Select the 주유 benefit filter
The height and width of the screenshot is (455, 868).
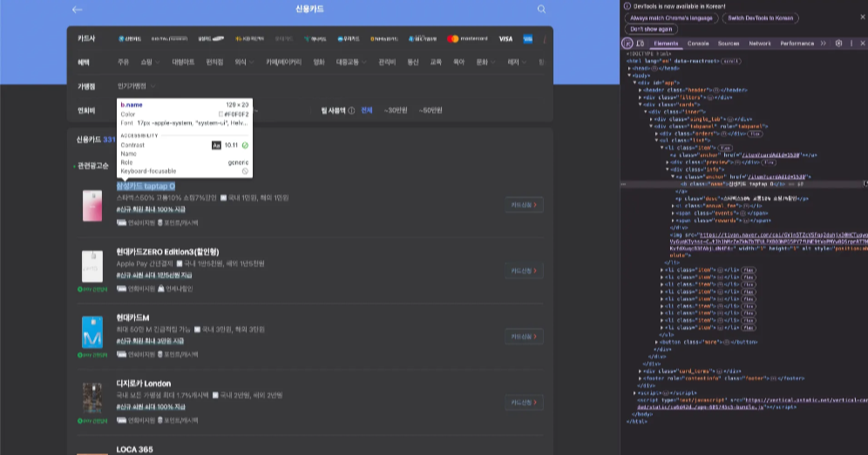coord(124,63)
